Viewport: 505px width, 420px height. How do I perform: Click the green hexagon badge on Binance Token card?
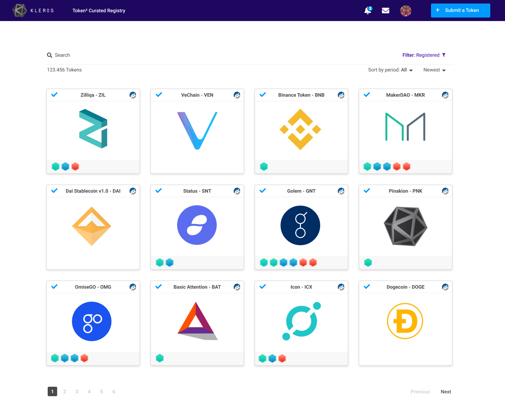tap(264, 167)
